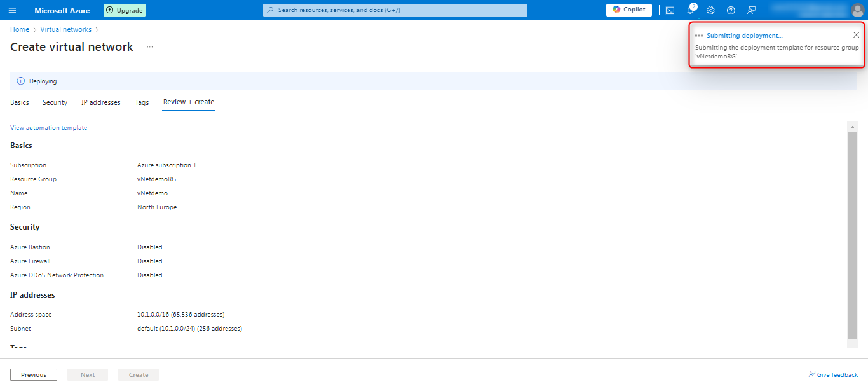
Task: Click the North Europe region value
Action: [x=157, y=207]
